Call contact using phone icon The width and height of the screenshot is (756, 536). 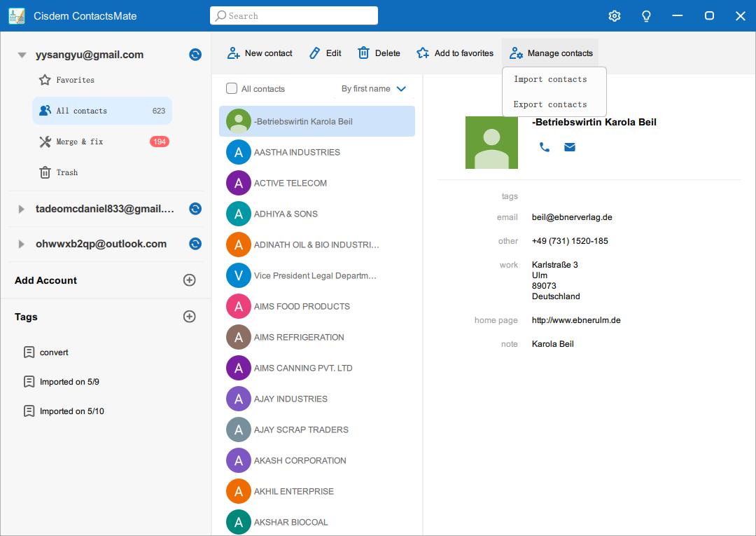[x=545, y=147]
